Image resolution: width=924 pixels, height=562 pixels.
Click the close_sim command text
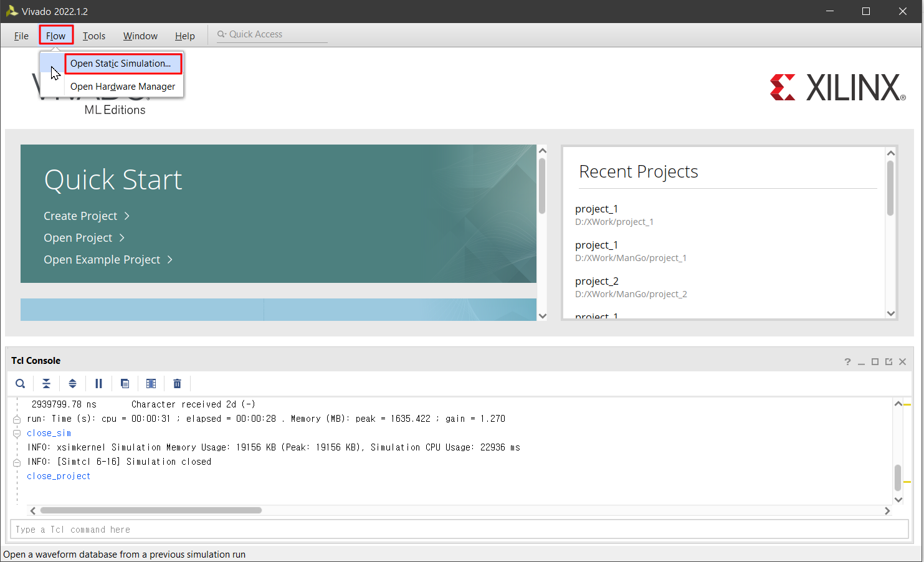49,434
